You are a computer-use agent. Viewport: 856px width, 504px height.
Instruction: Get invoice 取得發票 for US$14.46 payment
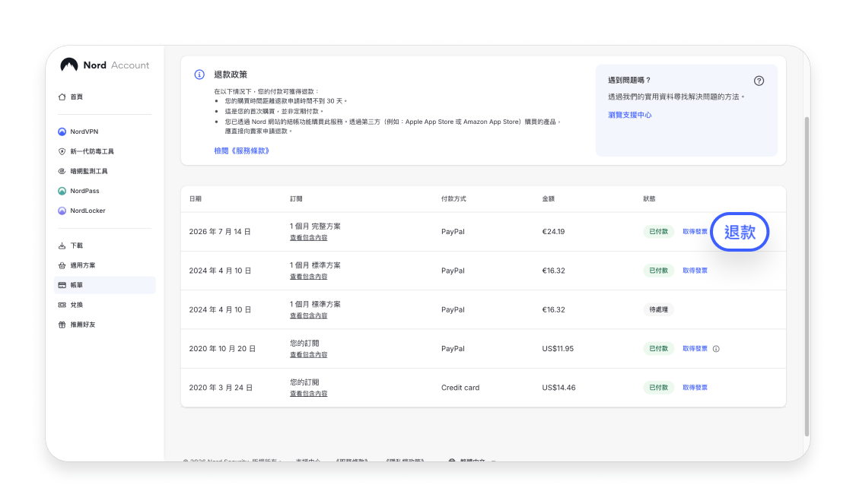(695, 387)
